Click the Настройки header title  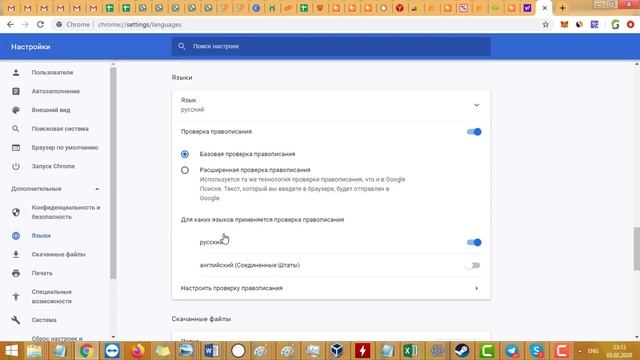point(31,47)
